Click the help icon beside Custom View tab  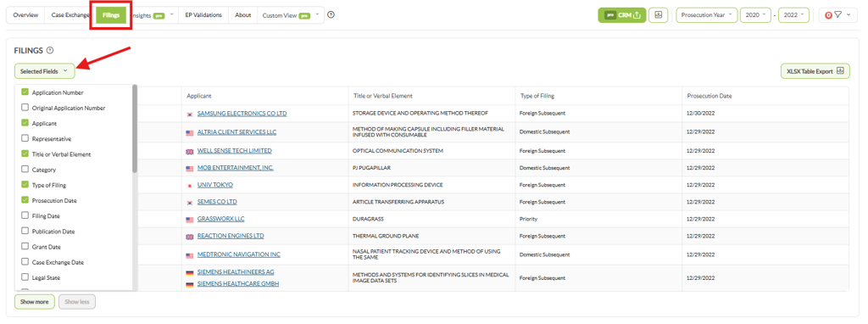click(x=331, y=15)
